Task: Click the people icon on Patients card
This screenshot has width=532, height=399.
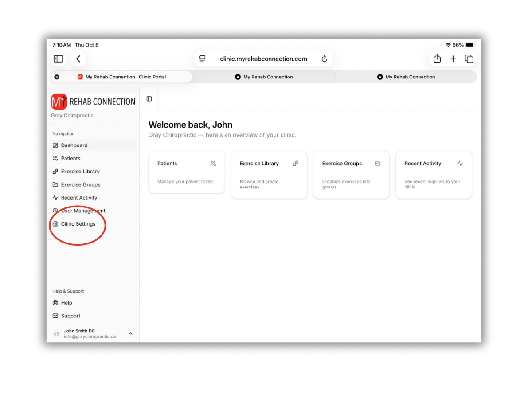Action: 213,164
